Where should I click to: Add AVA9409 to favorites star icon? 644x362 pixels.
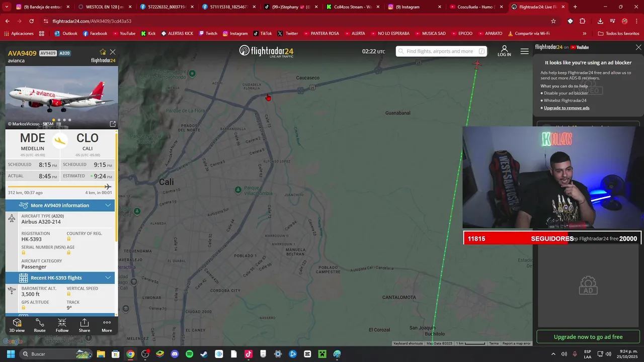(x=103, y=52)
